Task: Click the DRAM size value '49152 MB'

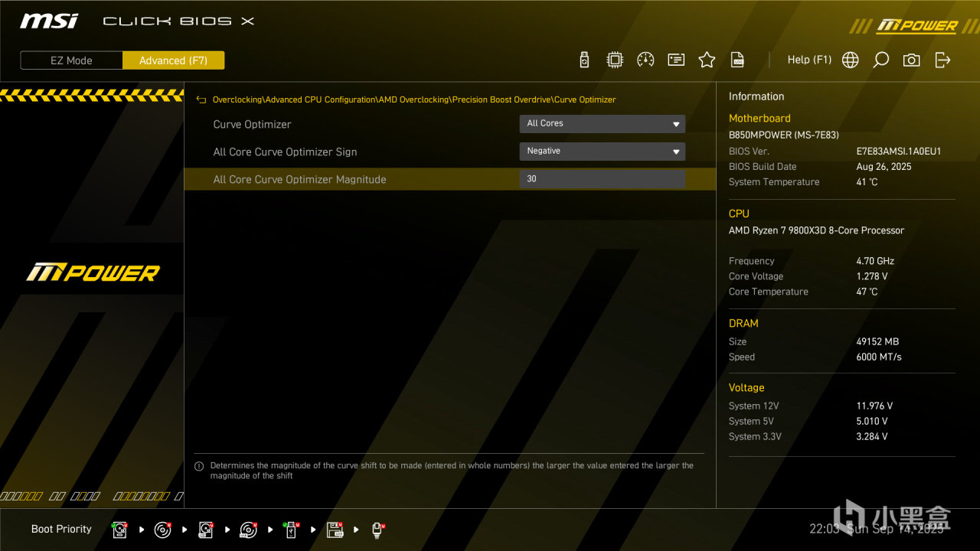Action: point(877,341)
